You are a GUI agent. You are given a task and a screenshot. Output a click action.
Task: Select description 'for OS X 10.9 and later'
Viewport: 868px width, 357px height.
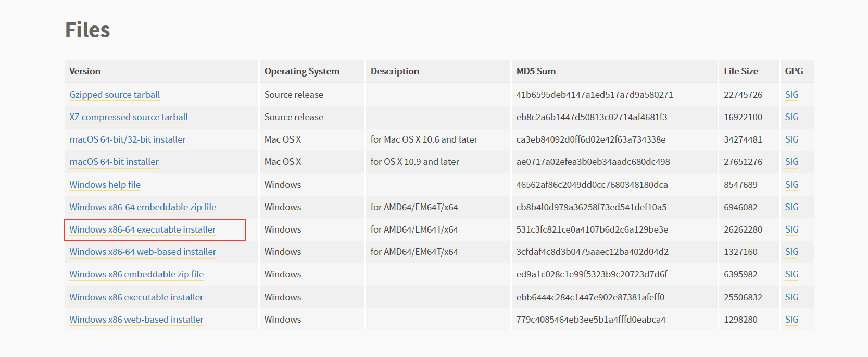coord(415,162)
